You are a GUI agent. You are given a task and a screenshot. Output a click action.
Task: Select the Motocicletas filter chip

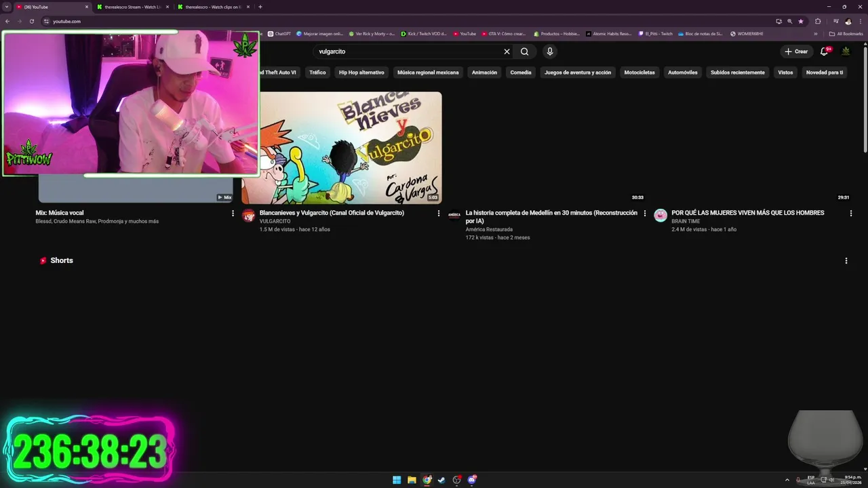[x=639, y=73]
